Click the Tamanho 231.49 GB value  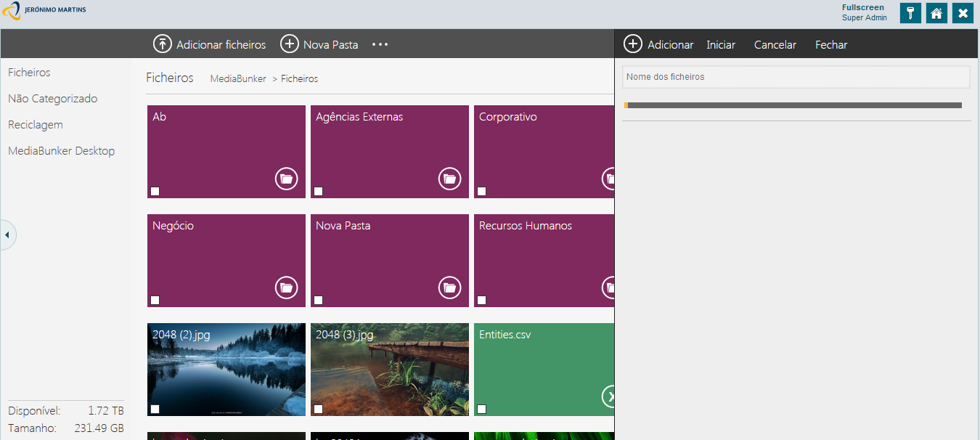coord(99,428)
